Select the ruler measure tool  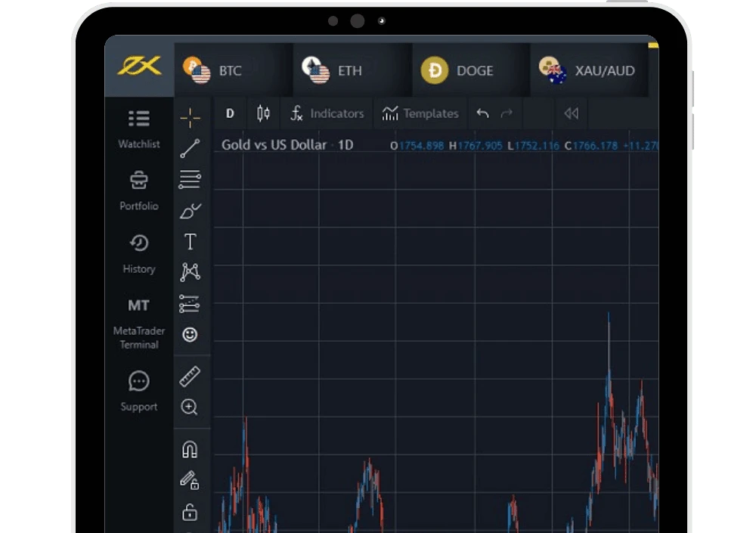pos(190,377)
